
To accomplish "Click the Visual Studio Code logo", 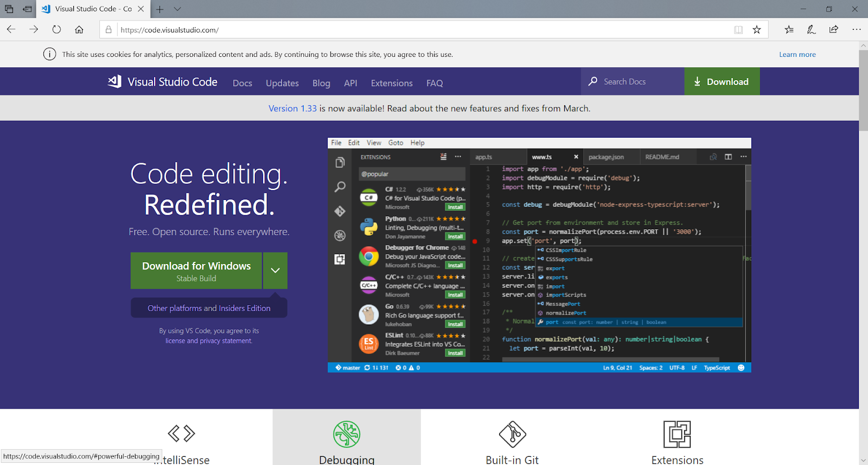I will [x=163, y=82].
